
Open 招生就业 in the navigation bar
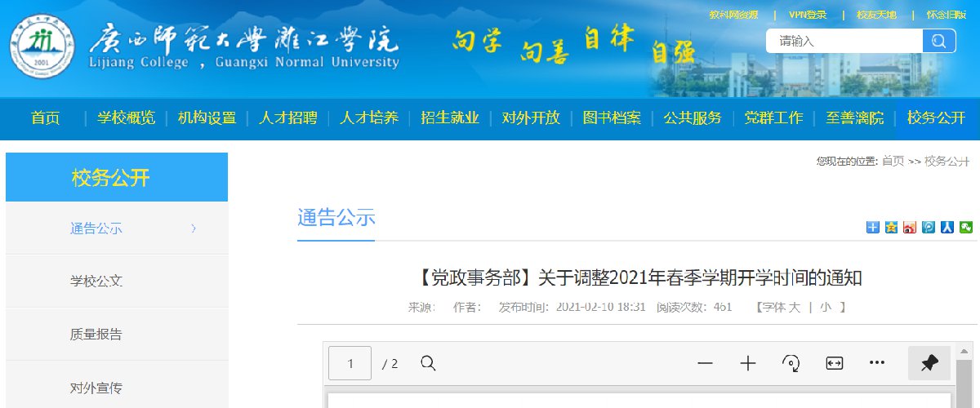[x=450, y=118]
